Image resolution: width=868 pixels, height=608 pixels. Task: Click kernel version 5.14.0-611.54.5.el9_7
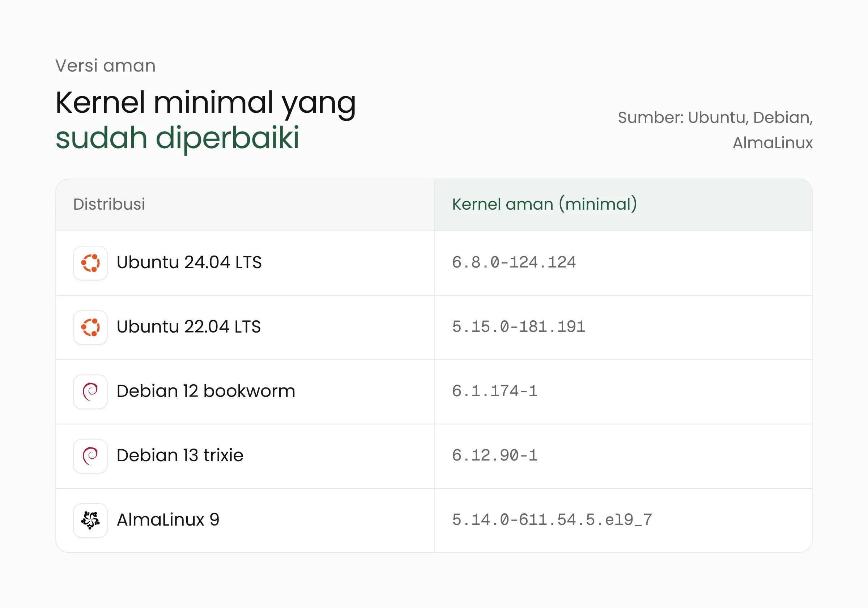point(552,520)
